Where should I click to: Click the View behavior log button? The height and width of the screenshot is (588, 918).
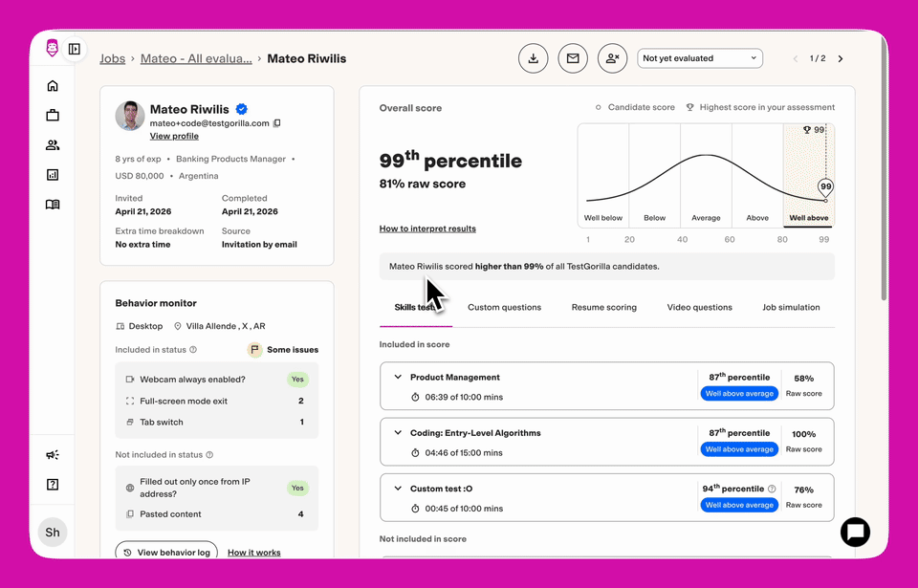(166, 553)
